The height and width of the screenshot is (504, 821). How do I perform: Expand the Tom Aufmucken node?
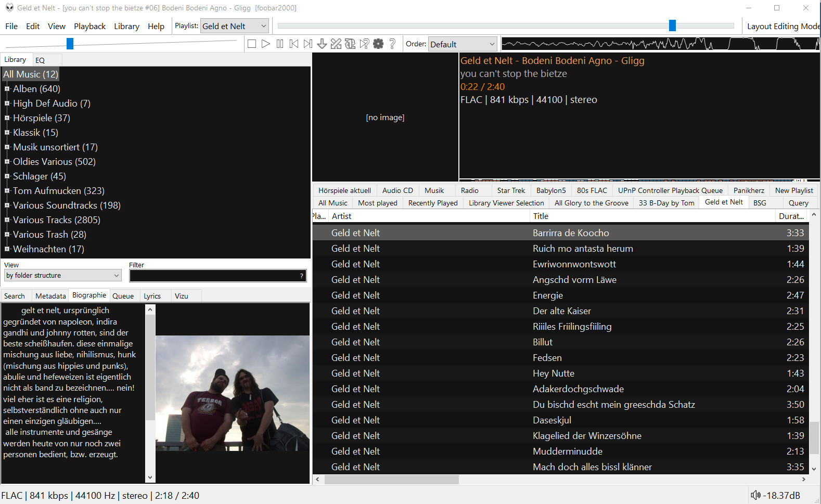(7, 191)
